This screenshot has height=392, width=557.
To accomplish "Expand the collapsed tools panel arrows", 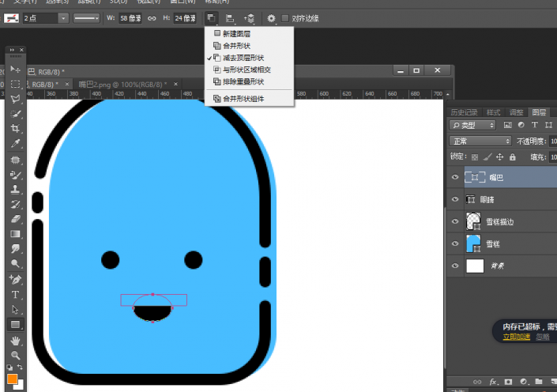I will click(12, 50).
